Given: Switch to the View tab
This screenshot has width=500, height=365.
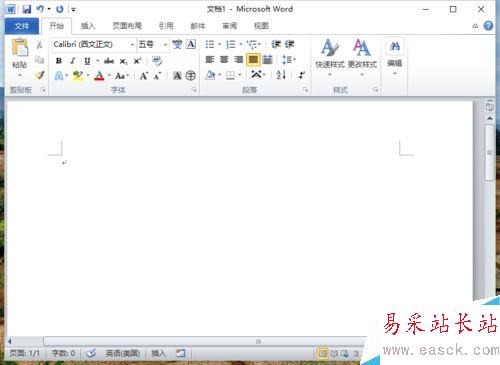Looking at the screenshot, I should click(261, 26).
